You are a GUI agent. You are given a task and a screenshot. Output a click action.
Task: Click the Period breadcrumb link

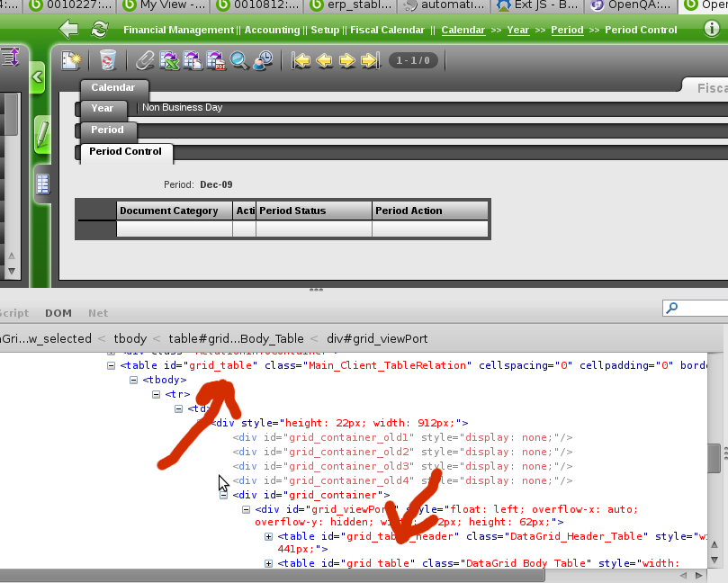click(x=567, y=30)
